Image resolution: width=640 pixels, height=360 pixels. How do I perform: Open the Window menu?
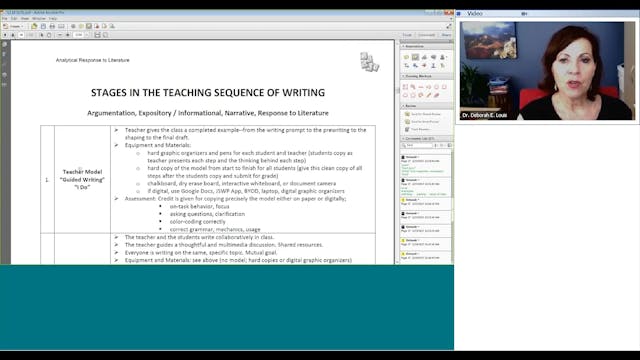[x=39, y=18]
